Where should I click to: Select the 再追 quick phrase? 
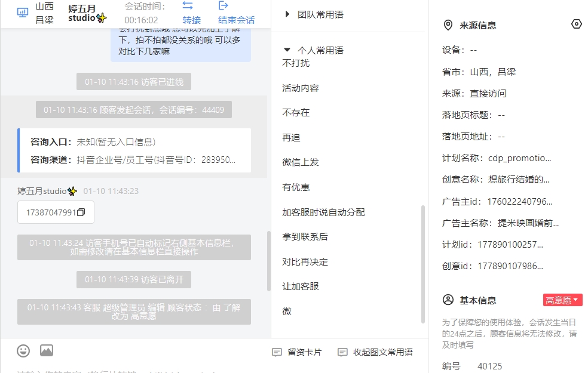(x=292, y=137)
